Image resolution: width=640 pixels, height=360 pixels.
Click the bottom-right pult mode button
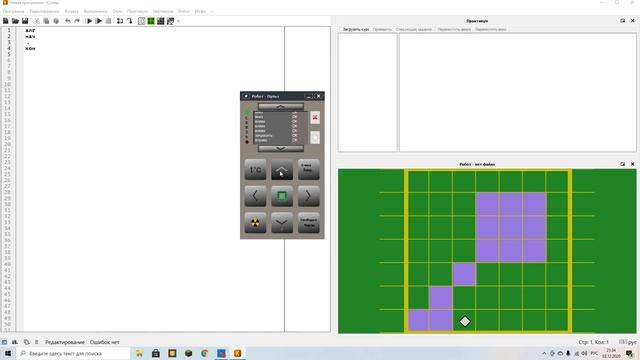[309, 223]
